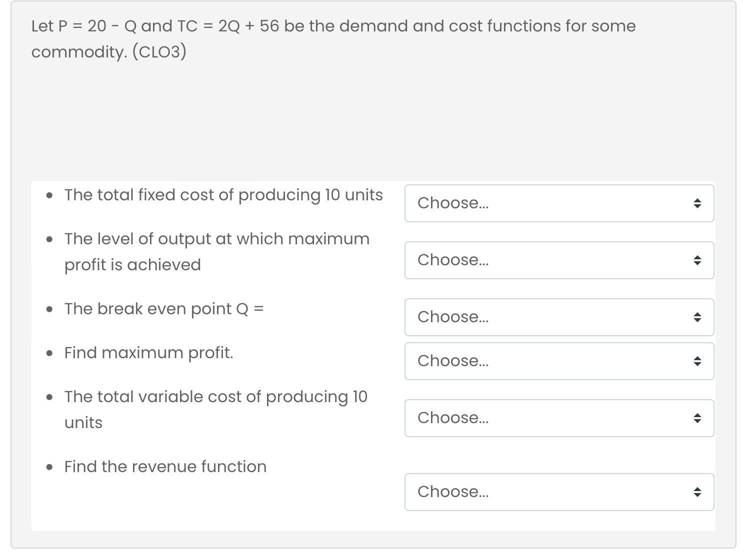Click the up-down arrows on break even dropdown
Screen dimensions: 751x560
pyautogui.click(x=697, y=317)
